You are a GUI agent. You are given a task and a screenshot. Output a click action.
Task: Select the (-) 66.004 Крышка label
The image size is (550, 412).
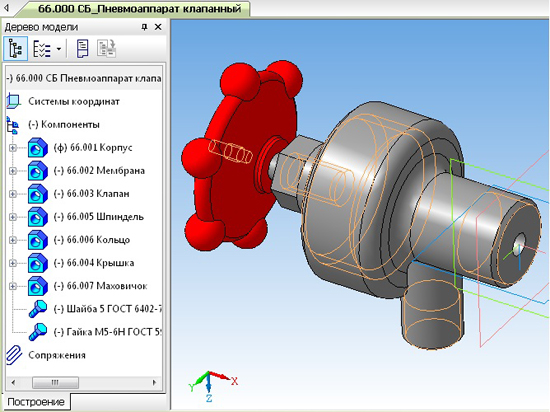[94, 263]
